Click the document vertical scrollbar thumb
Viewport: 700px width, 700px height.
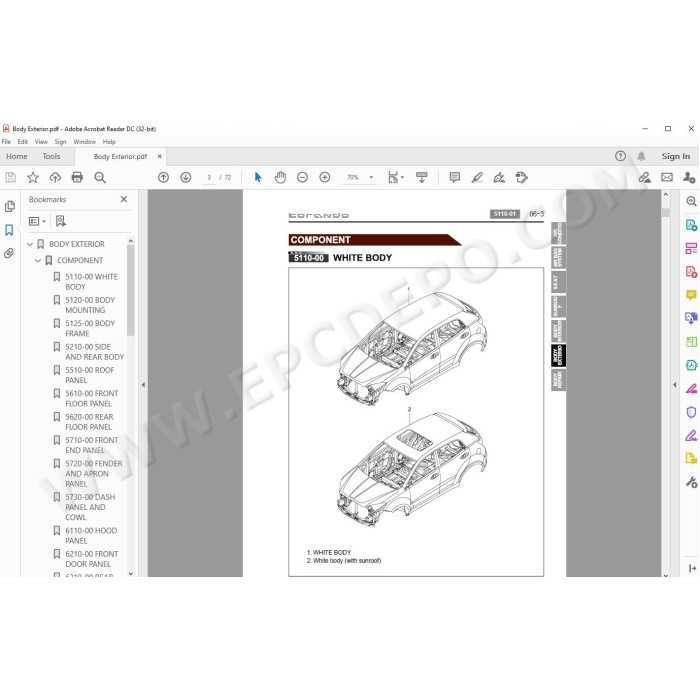point(666,212)
